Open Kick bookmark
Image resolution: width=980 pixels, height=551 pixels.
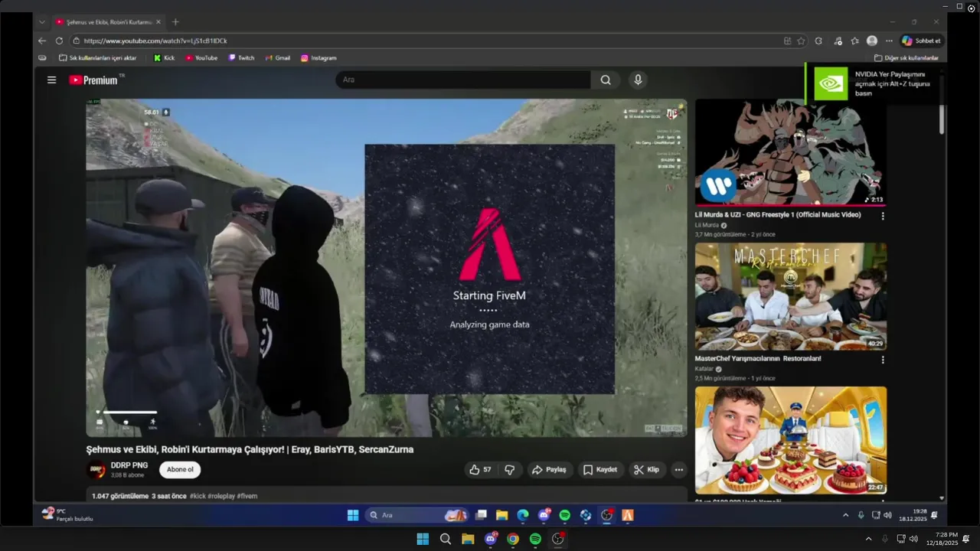164,58
